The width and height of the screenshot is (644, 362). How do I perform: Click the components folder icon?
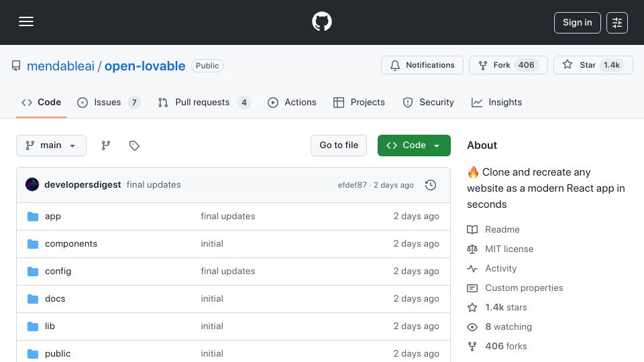33,244
